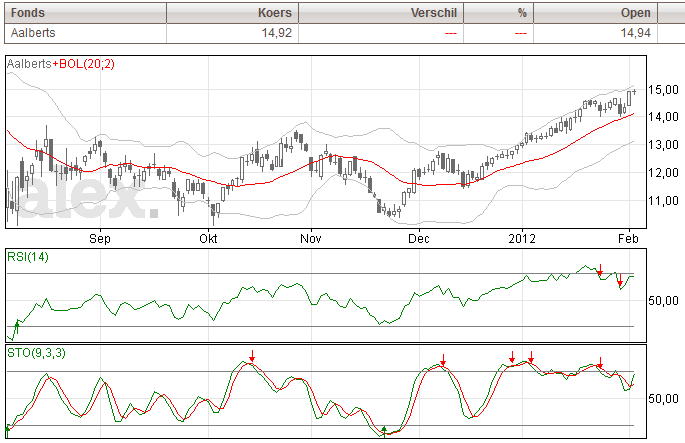Click the Open column header
This screenshot has width=685, height=443.
(x=595, y=13)
